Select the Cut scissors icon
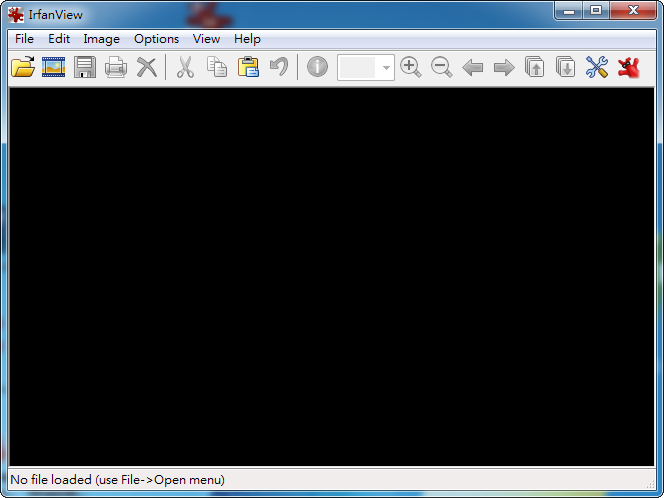664x498 pixels. coord(185,67)
